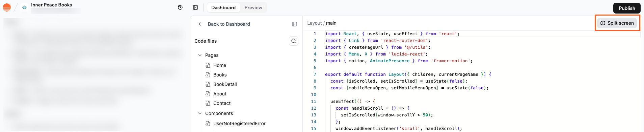This screenshot has height=132, width=644.
Task: Open the BookDetail page file
Action: pos(225,84)
